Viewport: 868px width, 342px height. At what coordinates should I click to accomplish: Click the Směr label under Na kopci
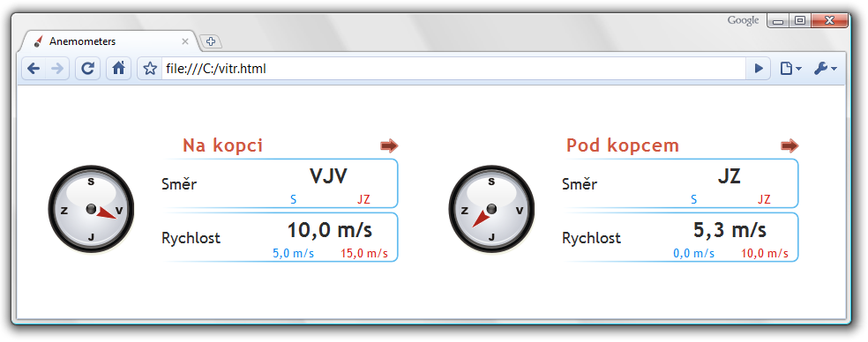tap(179, 183)
